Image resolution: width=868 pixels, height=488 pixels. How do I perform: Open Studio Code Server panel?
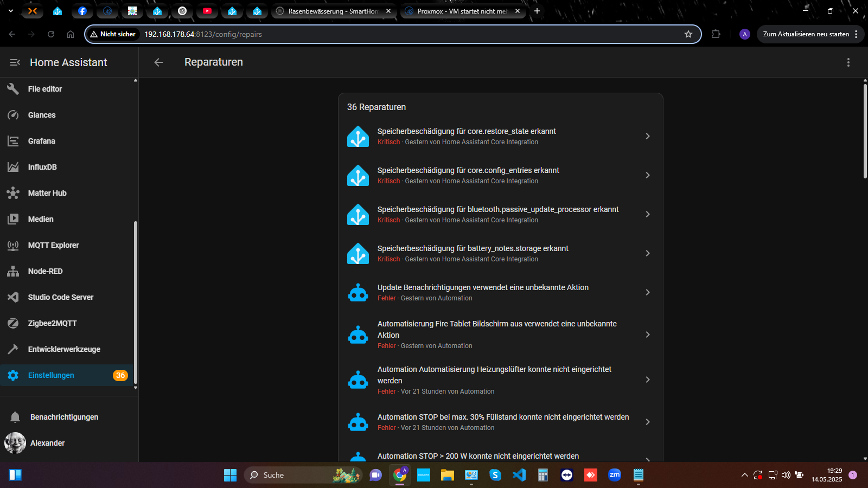60,297
